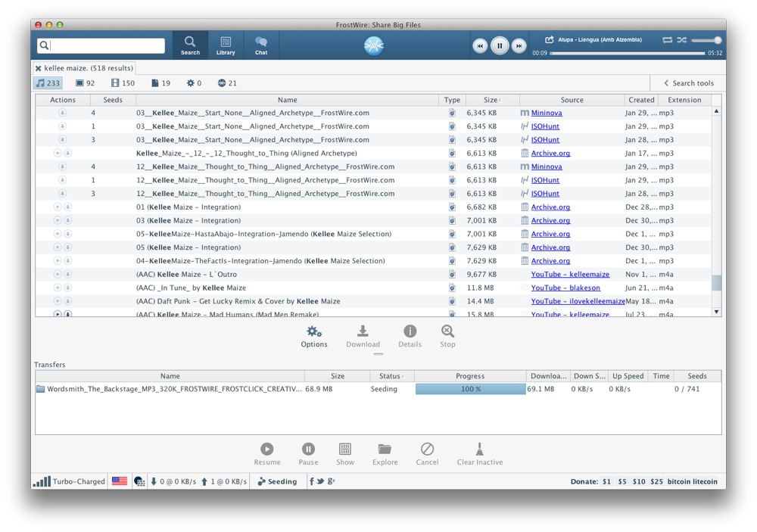Download icon for '(AAC) _In Tune_ by Kellee Maize'
The height and width of the screenshot is (532, 757).
pyautogui.click(x=68, y=288)
